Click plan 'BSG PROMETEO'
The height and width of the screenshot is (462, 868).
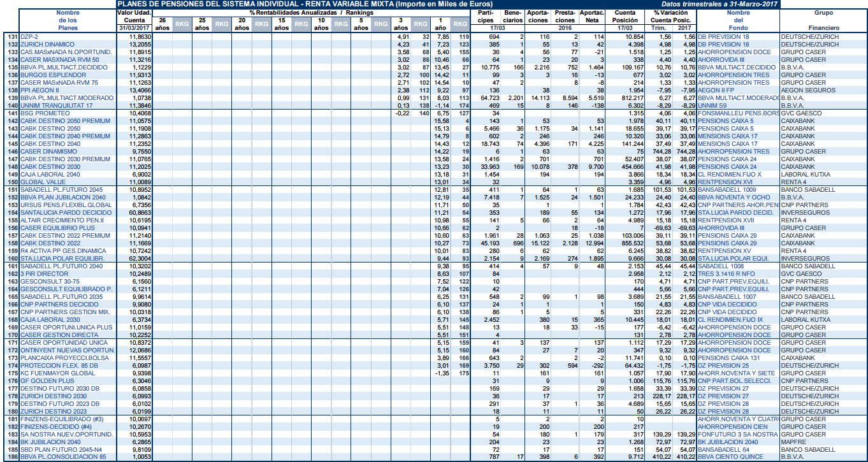[43, 113]
